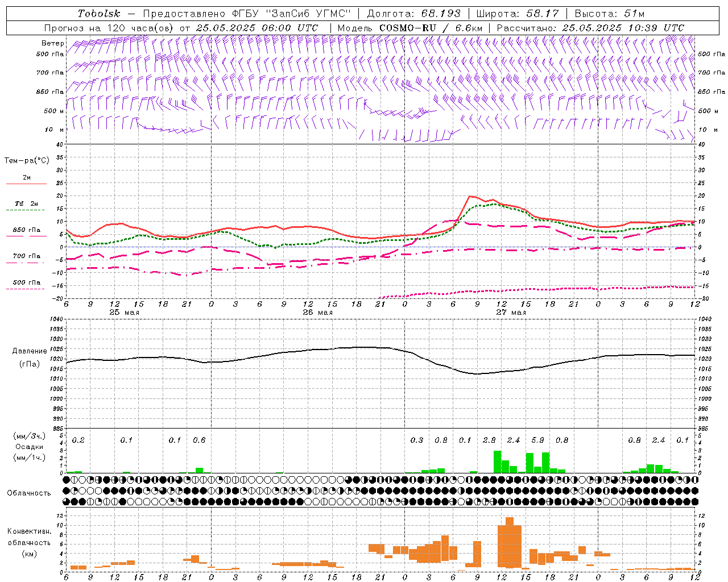Click the 'Облачность' cloud cover label
This screenshot has width=728, height=582.
[x=29, y=493]
